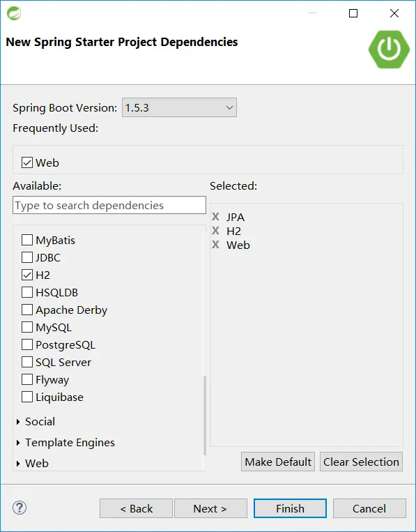Select the MySQL dependency checkbox
The width and height of the screenshot is (416, 532).
pyautogui.click(x=27, y=327)
